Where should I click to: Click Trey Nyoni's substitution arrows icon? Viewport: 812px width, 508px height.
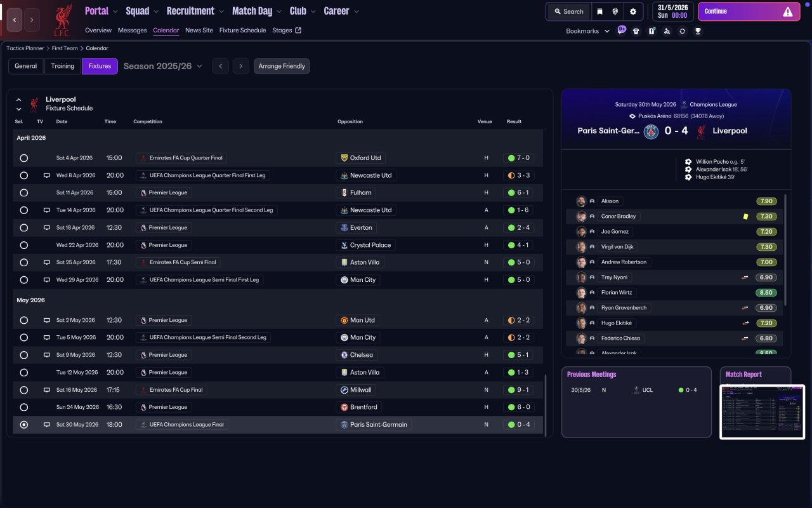point(745,277)
